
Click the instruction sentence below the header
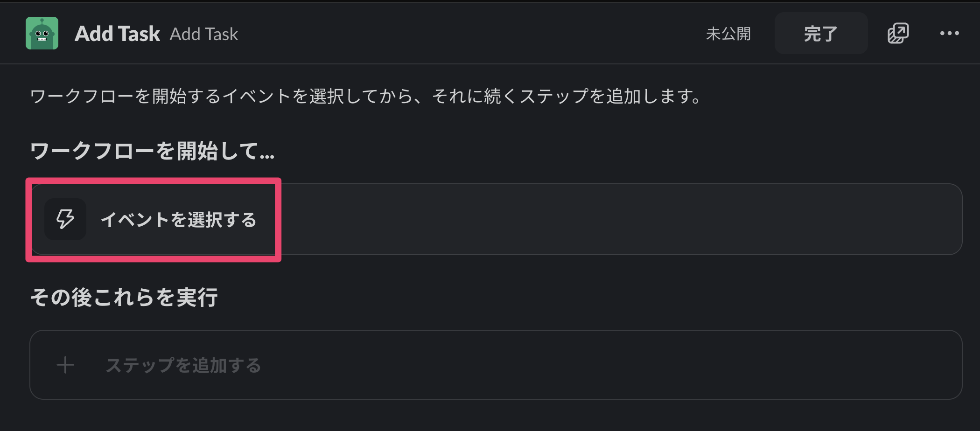click(x=365, y=96)
